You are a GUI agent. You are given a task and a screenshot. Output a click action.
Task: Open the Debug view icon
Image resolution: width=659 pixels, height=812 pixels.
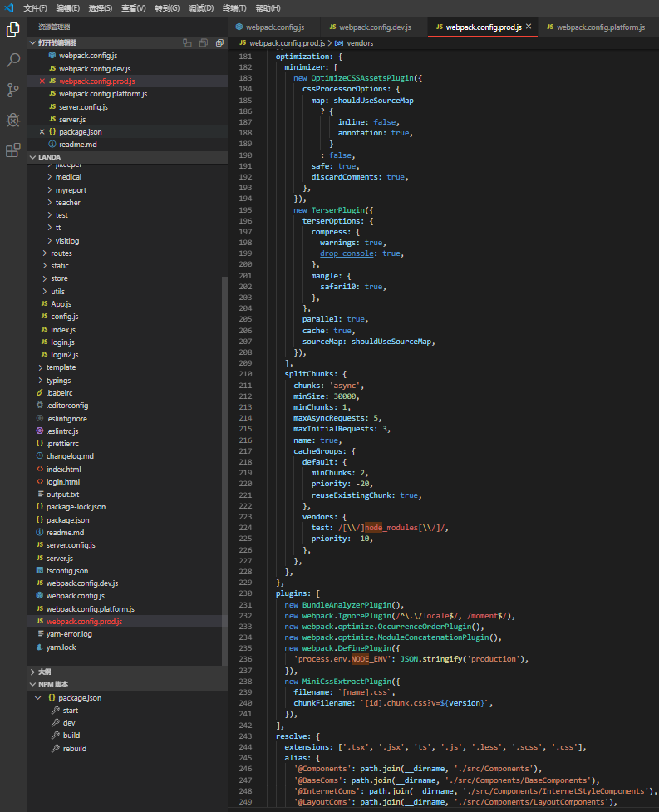tap(13, 121)
